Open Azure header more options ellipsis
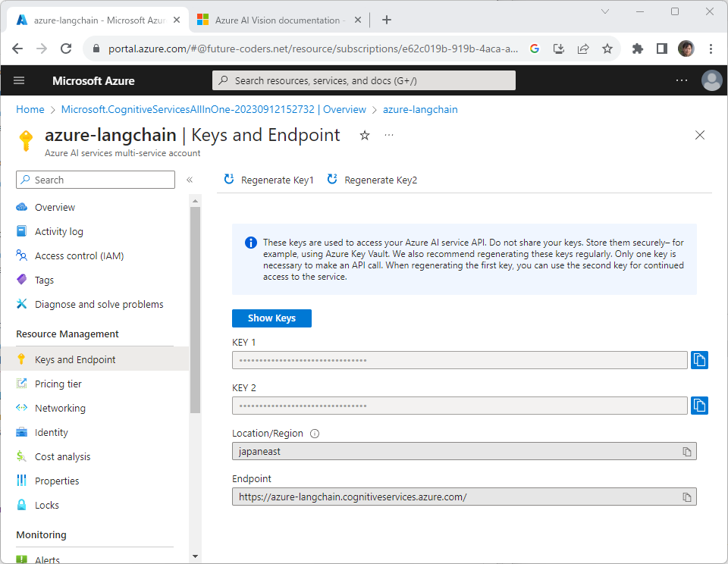Screen dimensions: 728x564 click(682, 80)
